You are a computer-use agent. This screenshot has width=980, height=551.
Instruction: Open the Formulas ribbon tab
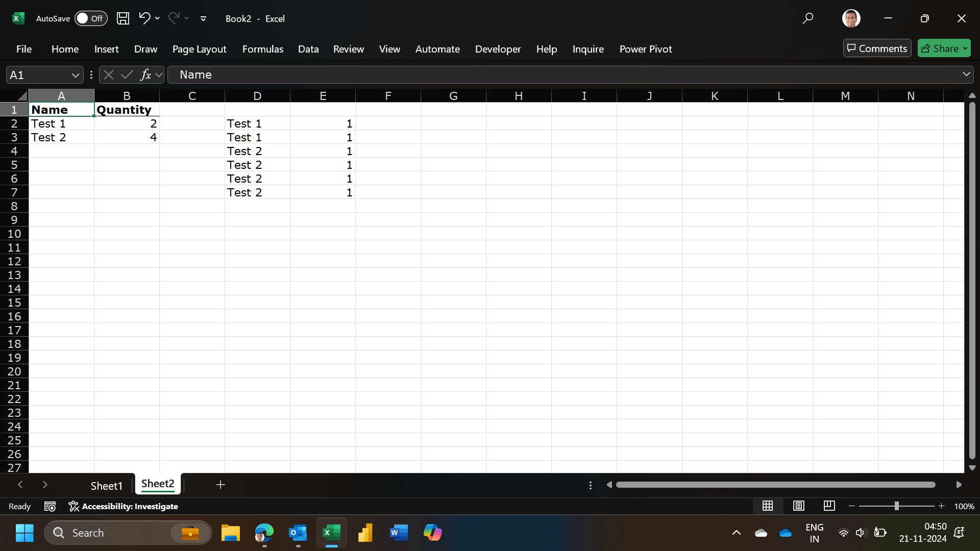[x=262, y=49]
